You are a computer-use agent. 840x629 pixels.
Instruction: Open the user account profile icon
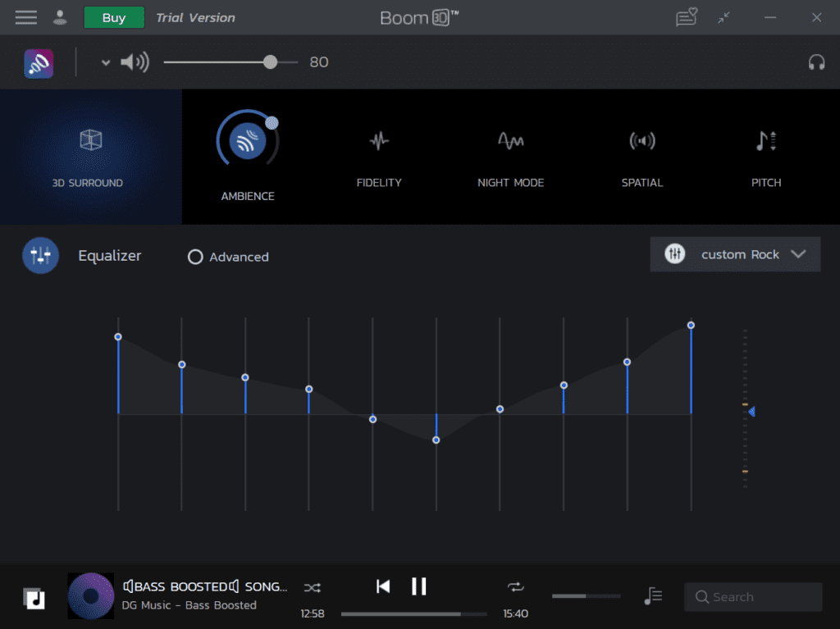(60, 18)
